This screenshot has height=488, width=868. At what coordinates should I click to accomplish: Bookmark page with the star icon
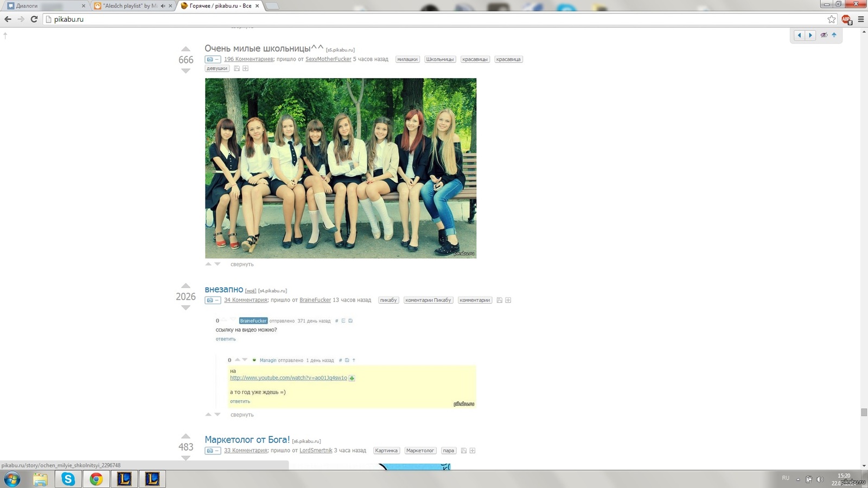[x=832, y=20]
